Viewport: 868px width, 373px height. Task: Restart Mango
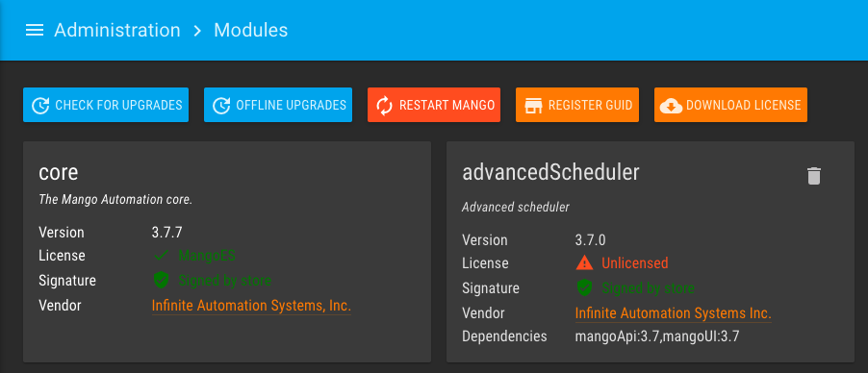coord(434,105)
